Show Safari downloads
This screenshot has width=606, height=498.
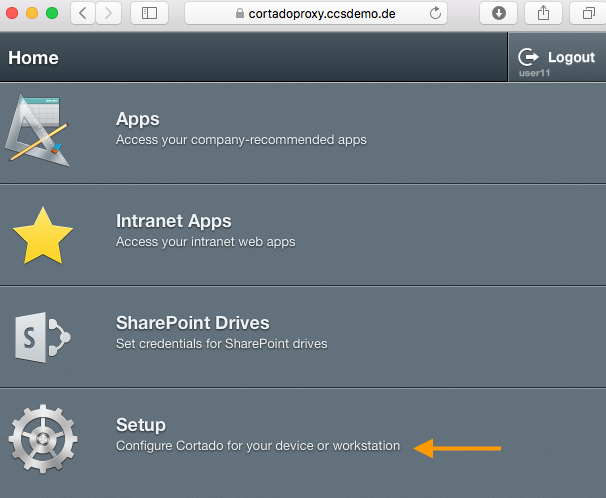(499, 13)
